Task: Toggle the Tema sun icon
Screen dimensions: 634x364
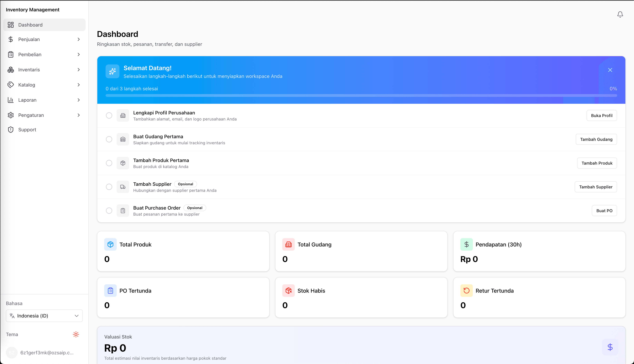Action: [76, 334]
